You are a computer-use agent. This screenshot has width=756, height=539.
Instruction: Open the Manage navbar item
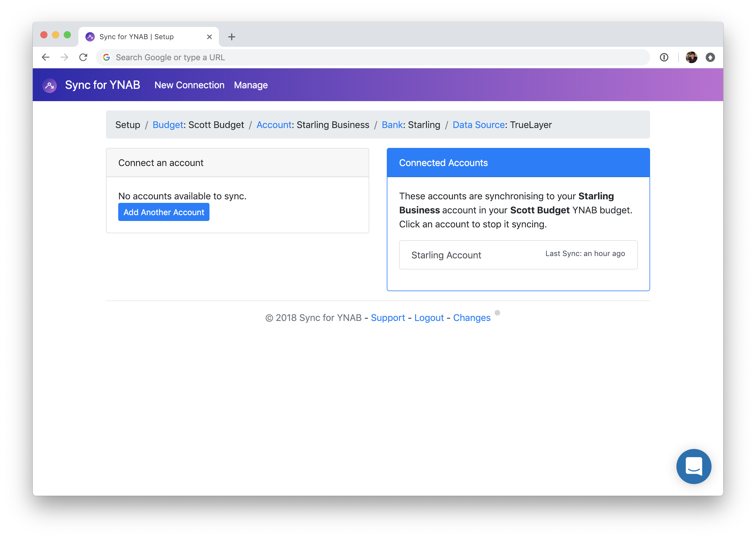coord(251,85)
